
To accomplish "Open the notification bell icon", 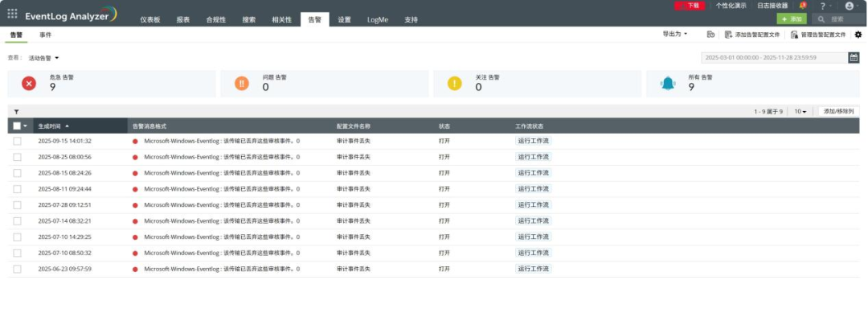I will click(x=803, y=6).
